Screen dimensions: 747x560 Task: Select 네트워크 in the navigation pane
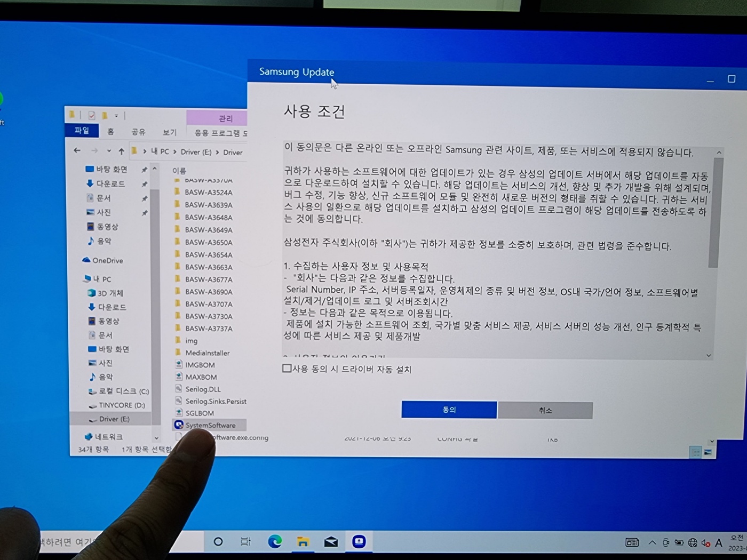[x=104, y=436]
